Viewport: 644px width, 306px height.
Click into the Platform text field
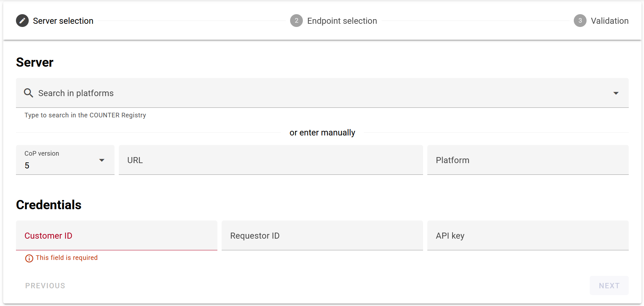click(x=528, y=160)
